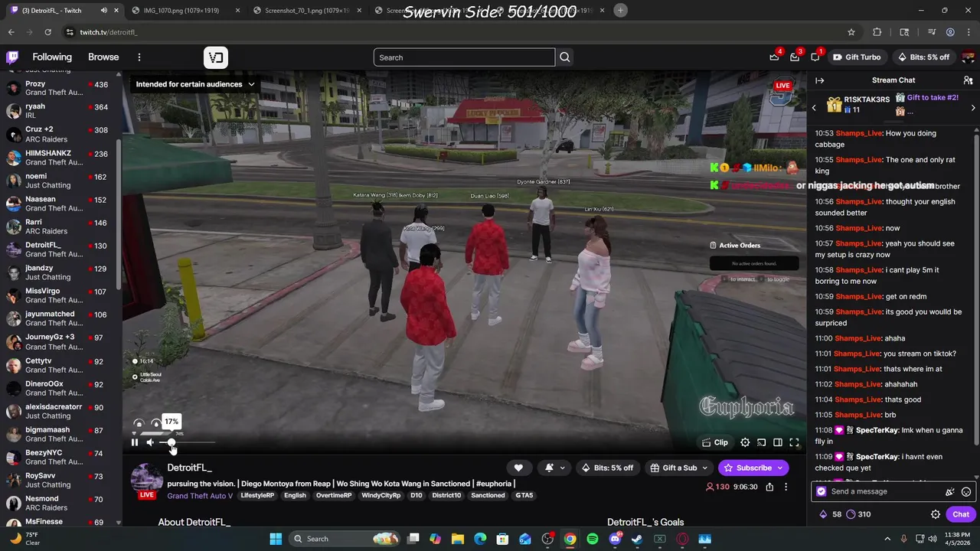Open the browser three-dot menu
980x551 pixels.
coord(969,32)
